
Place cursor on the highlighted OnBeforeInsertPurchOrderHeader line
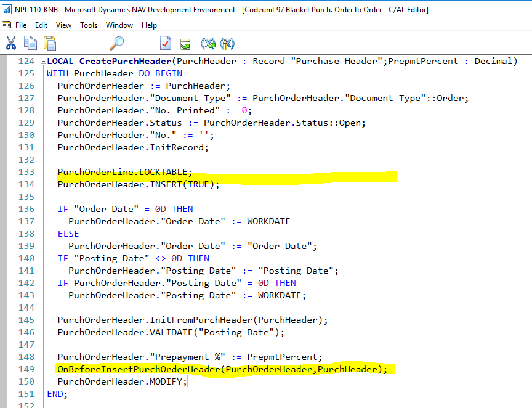[x=223, y=369]
